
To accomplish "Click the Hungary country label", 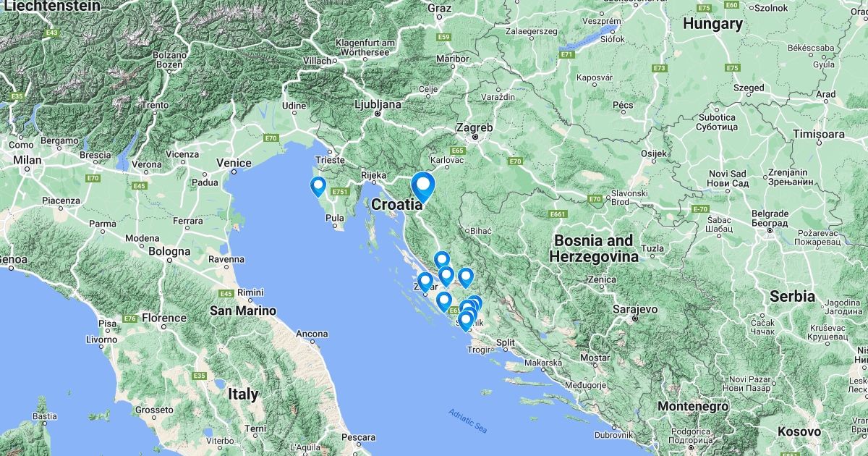I will (x=712, y=24).
